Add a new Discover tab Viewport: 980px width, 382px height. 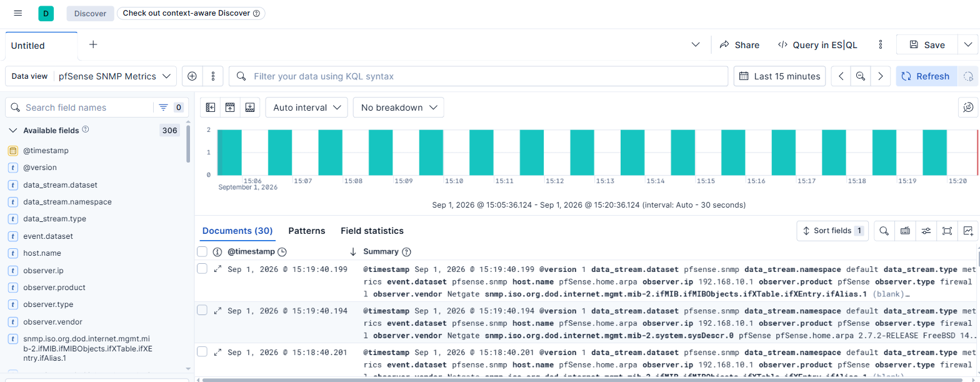click(93, 44)
